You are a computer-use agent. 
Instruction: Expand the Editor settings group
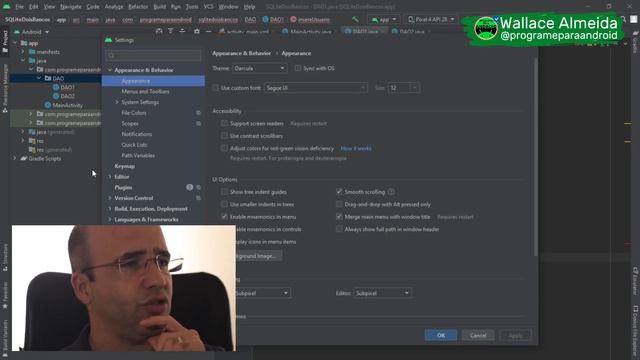(x=110, y=177)
